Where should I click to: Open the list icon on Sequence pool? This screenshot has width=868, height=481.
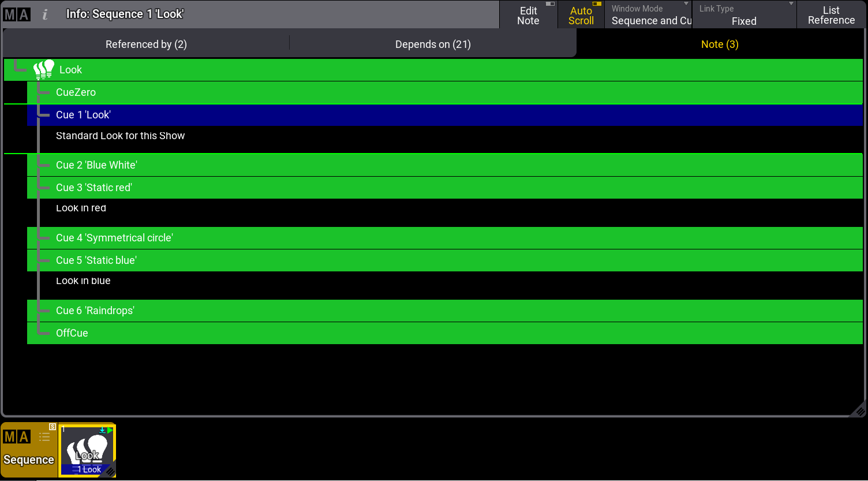44,437
